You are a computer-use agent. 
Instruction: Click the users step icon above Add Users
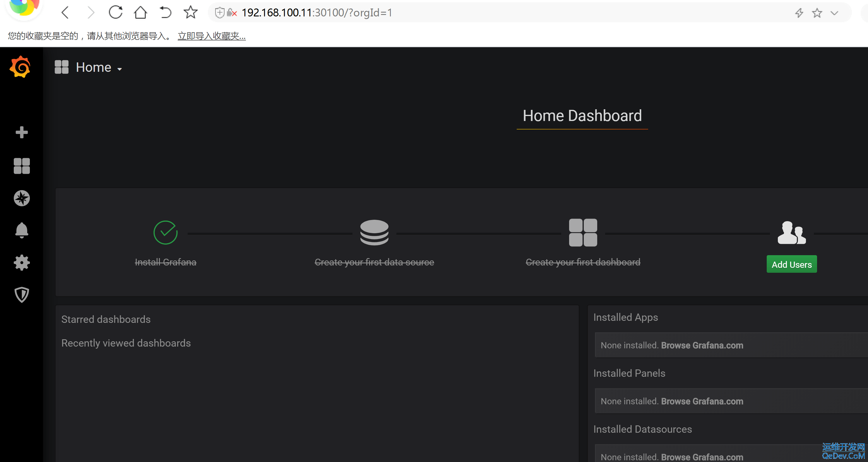792,232
